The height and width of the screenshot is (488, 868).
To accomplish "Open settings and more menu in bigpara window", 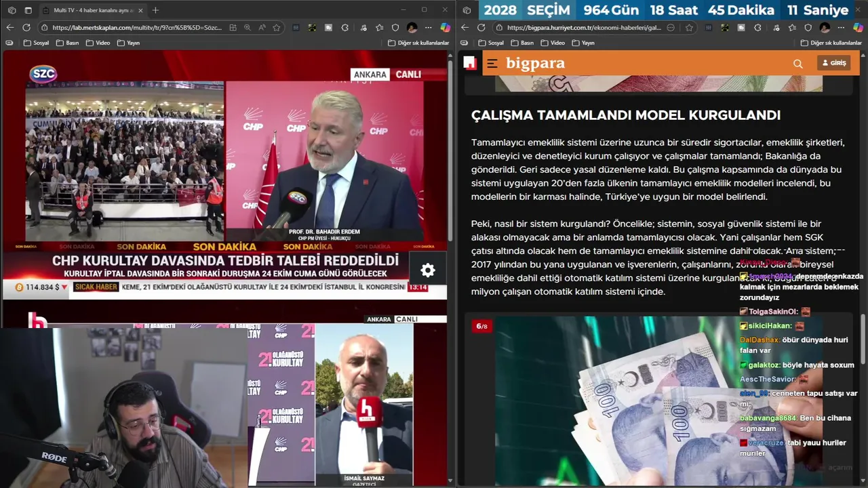I will pos(841,28).
